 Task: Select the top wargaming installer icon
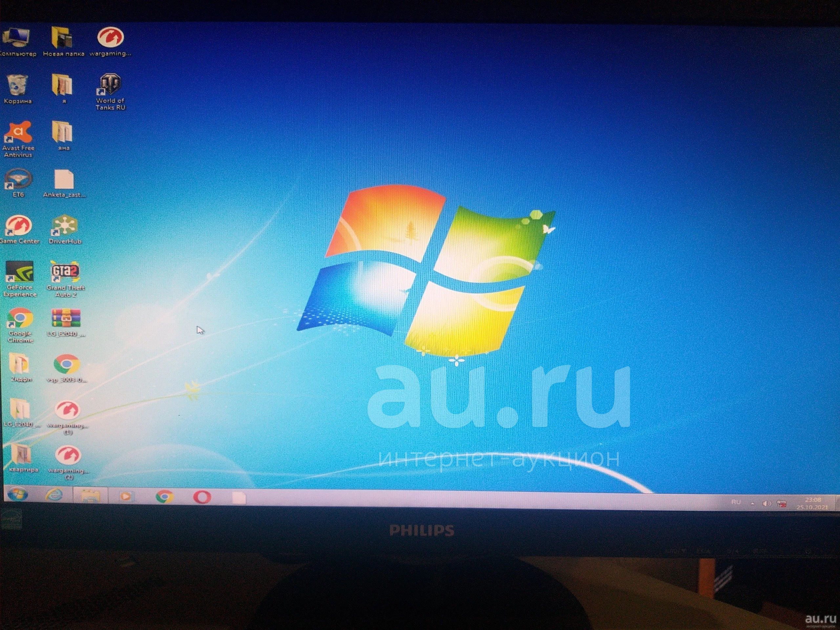pos(110,42)
